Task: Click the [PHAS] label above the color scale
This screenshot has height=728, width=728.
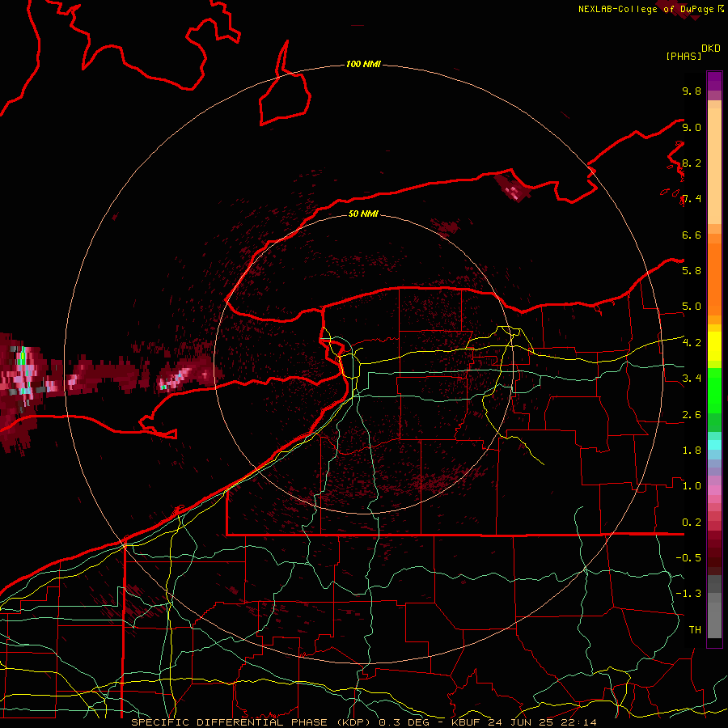Action: (684, 56)
